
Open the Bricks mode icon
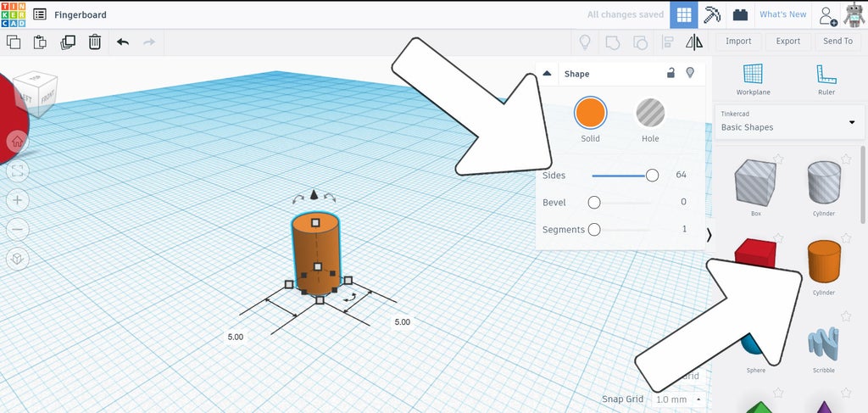[x=740, y=15]
